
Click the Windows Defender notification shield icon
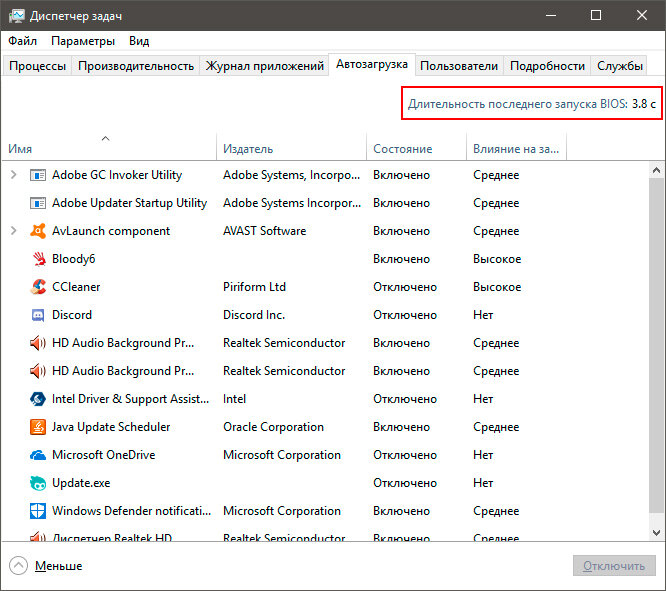(38, 511)
